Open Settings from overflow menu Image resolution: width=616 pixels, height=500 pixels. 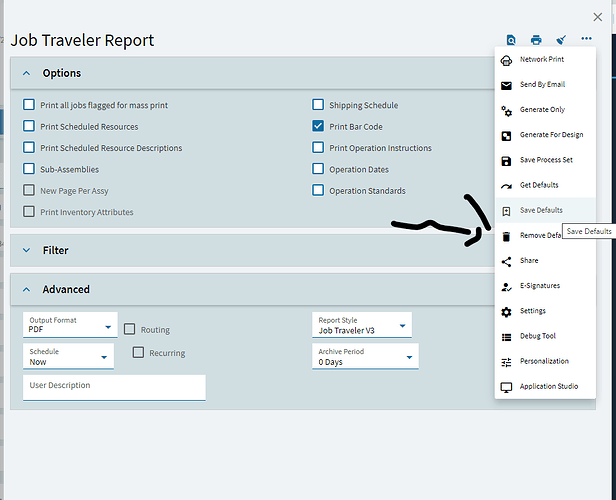(545, 311)
